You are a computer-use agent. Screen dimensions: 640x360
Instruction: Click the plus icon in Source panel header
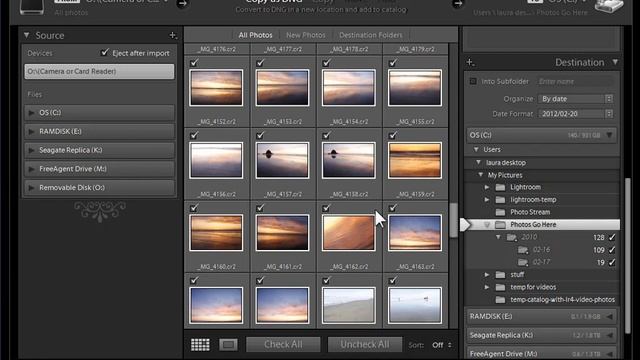click(x=173, y=36)
